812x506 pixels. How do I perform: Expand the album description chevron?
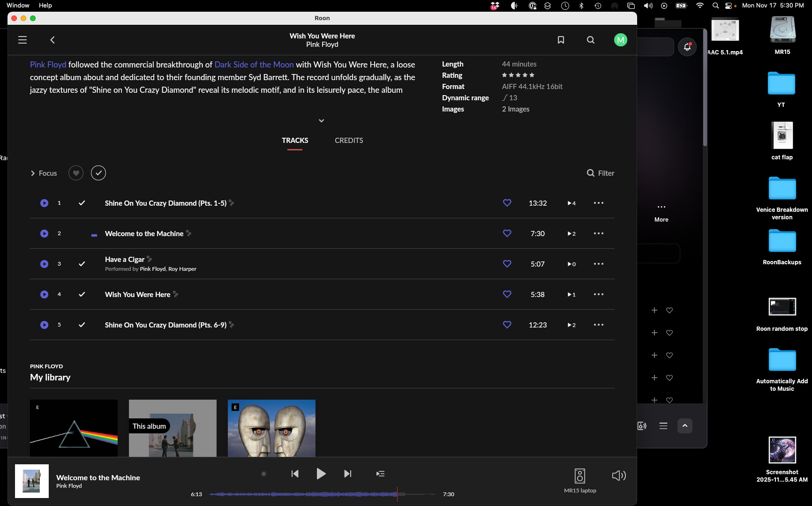322,120
